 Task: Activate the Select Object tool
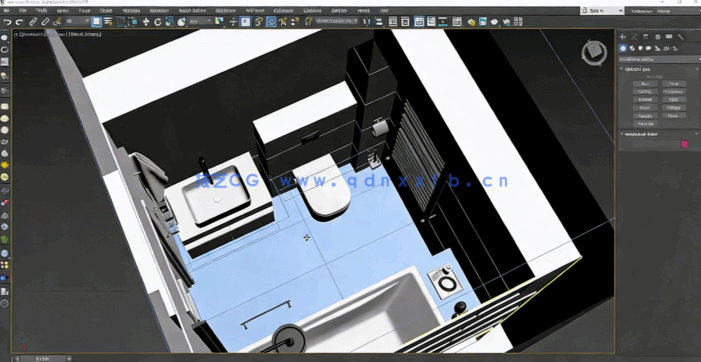[x=96, y=21]
